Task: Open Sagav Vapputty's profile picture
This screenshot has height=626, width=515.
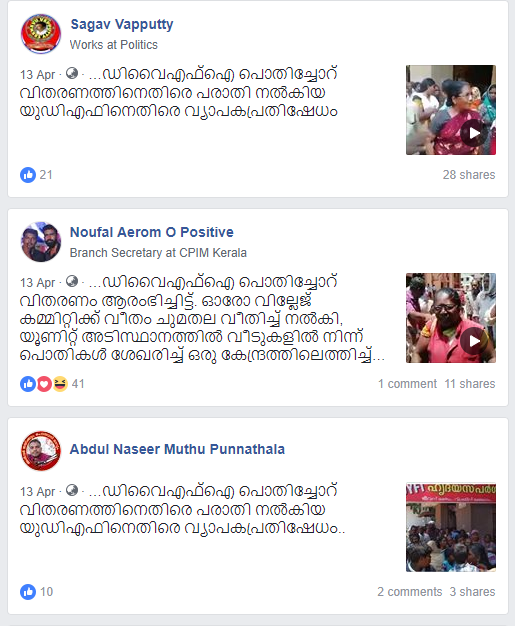Action: pyautogui.click(x=41, y=34)
